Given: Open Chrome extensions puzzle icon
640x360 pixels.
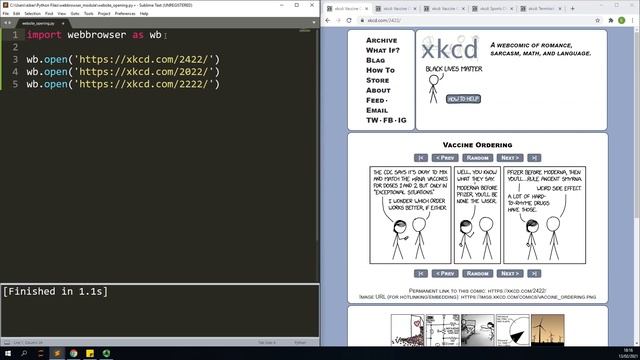Looking at the screenshot, I should (611, 20).
